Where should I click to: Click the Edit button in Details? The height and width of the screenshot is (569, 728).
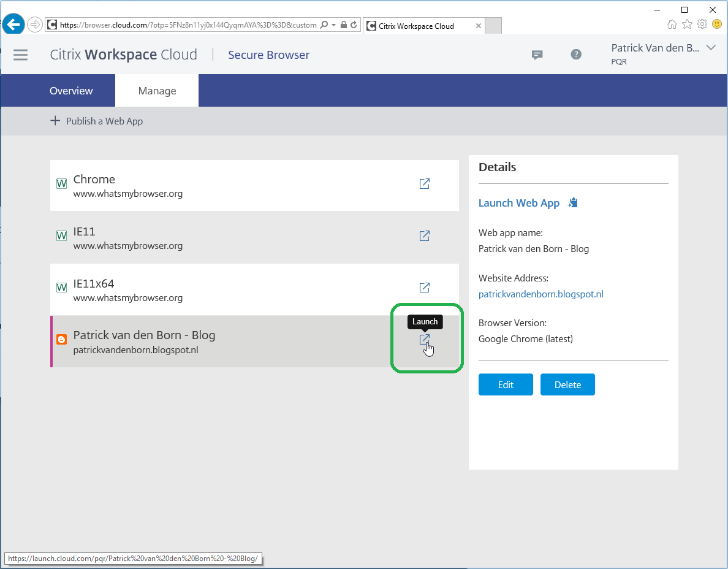tap(506, 384)
